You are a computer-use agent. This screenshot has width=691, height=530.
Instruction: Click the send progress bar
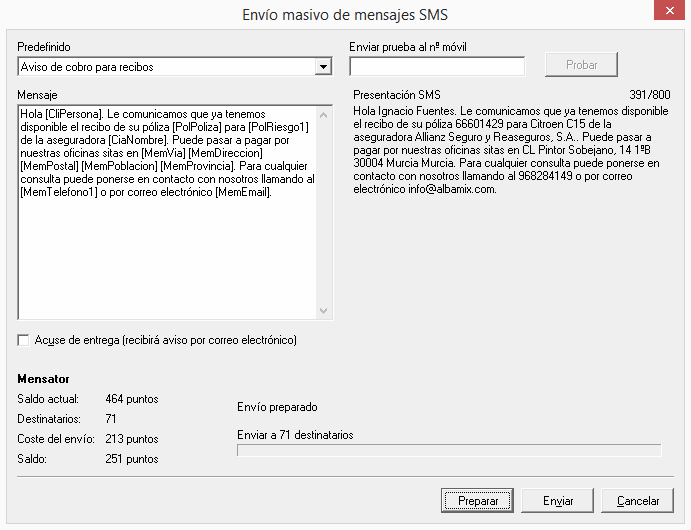(449, 450)
